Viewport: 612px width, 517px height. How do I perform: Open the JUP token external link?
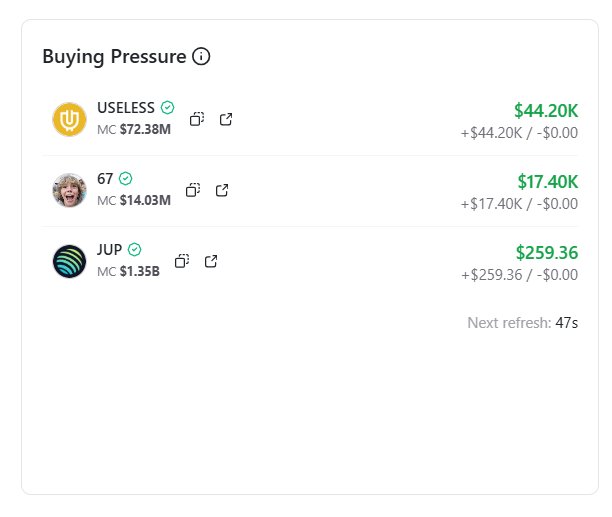click(x=211, y=261)
